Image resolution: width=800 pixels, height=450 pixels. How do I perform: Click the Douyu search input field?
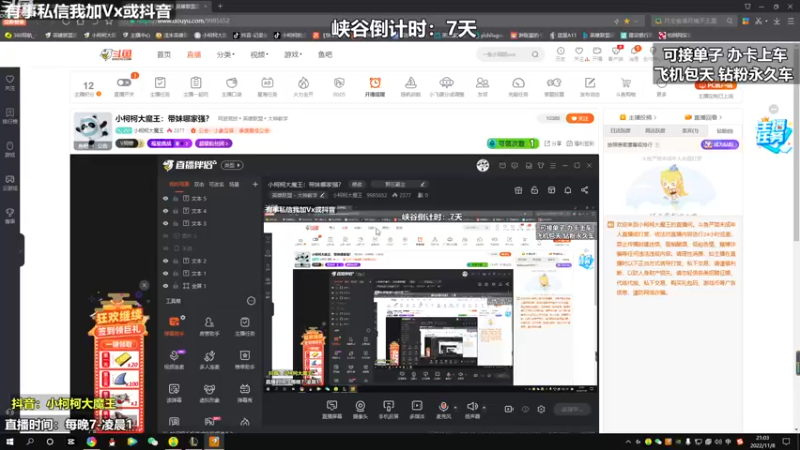pos(505,54)
